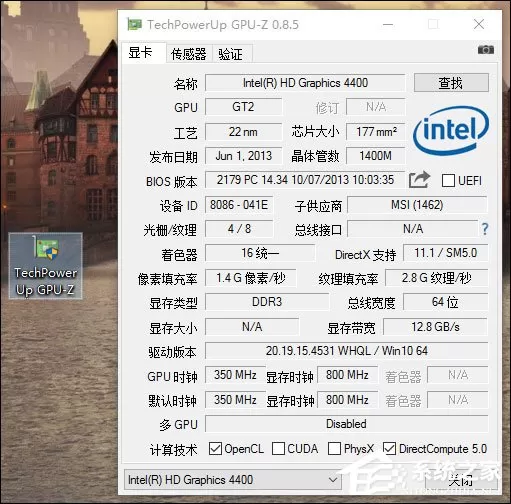Screen dimensions: 511x504
Task: Minimize the GPU-Z window
Action: point(388,24)
